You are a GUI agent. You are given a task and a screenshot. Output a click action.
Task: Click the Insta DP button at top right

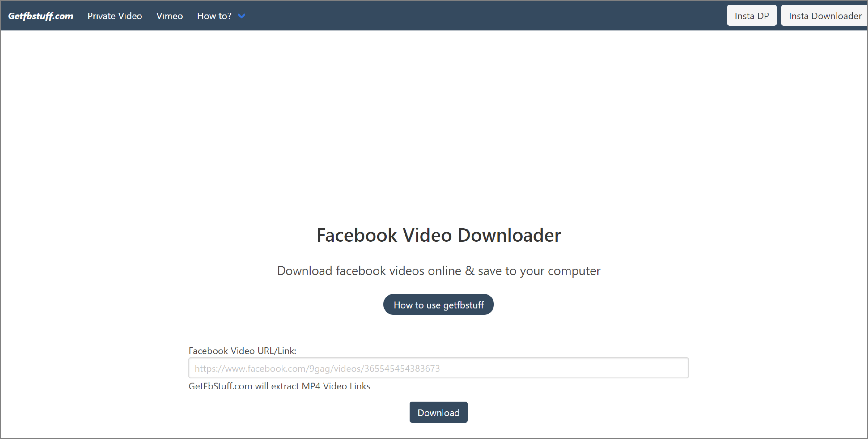tap(751, 15)
